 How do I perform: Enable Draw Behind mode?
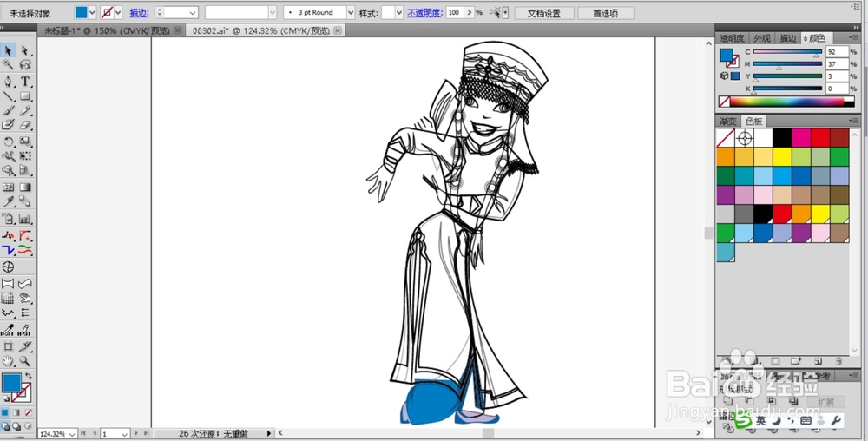point(16,426)
